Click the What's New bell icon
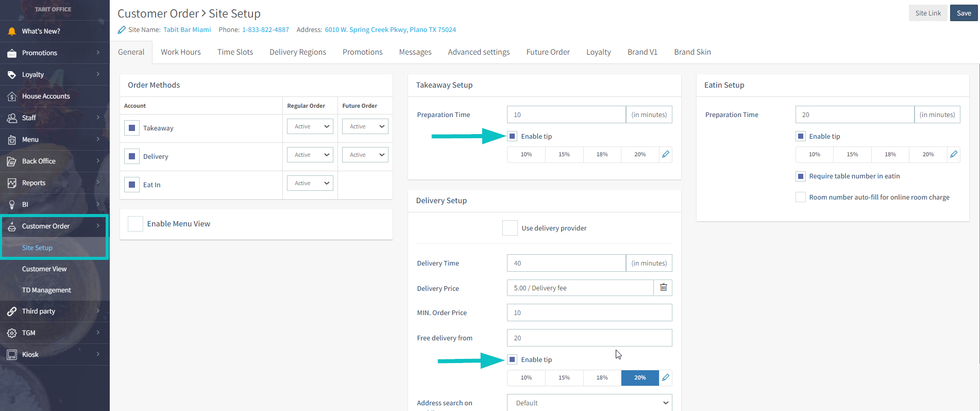Image resolution: width=980 pixels, height=411 pixels. coord(12,31)
